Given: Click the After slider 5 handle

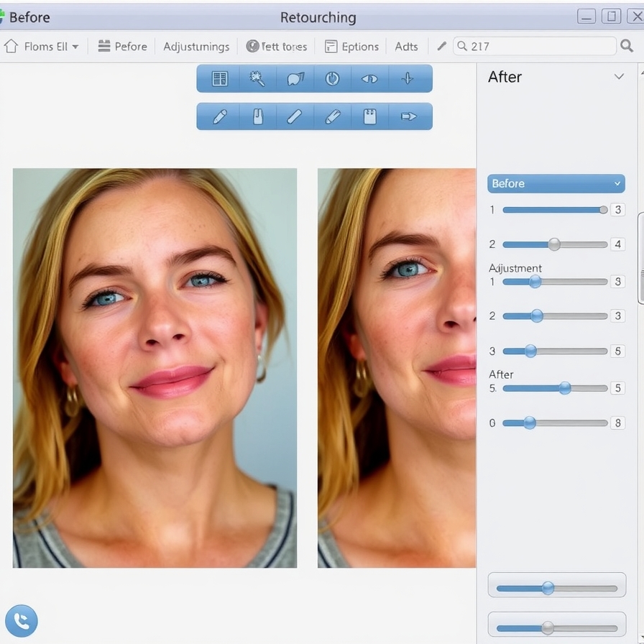Looking at the screenshot, I should click(x=565, y=388).
